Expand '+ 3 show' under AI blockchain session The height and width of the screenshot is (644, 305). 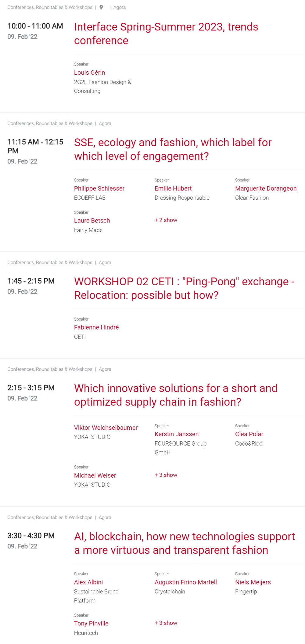tap(166, 623)
